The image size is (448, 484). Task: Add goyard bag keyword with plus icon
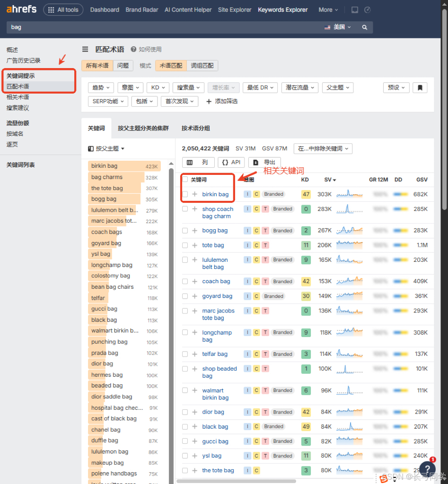pyautogui.click(x=194, y=296)
